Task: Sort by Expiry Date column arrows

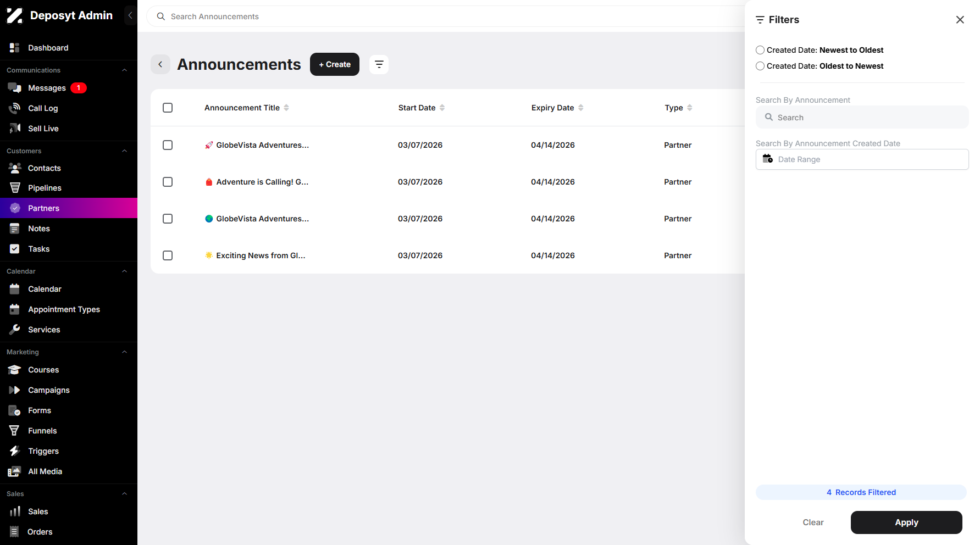Action: pyautogui.click(x=581, y=108)
